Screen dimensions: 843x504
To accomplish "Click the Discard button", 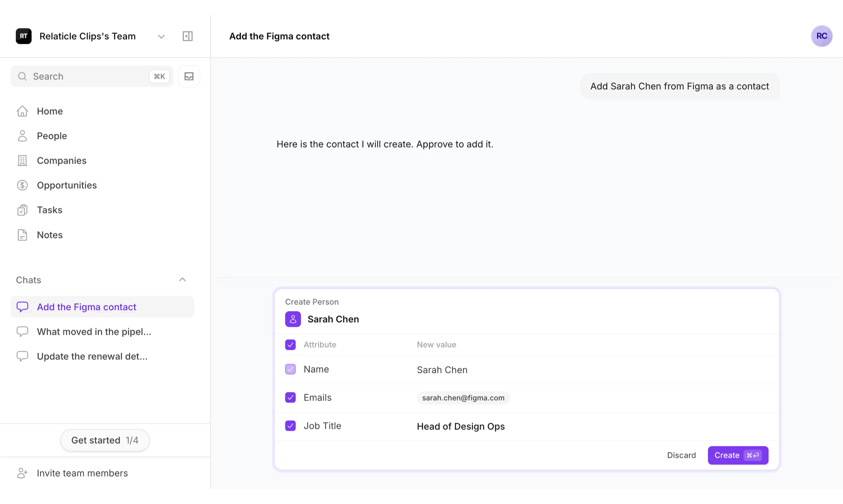I will (681, 455).
